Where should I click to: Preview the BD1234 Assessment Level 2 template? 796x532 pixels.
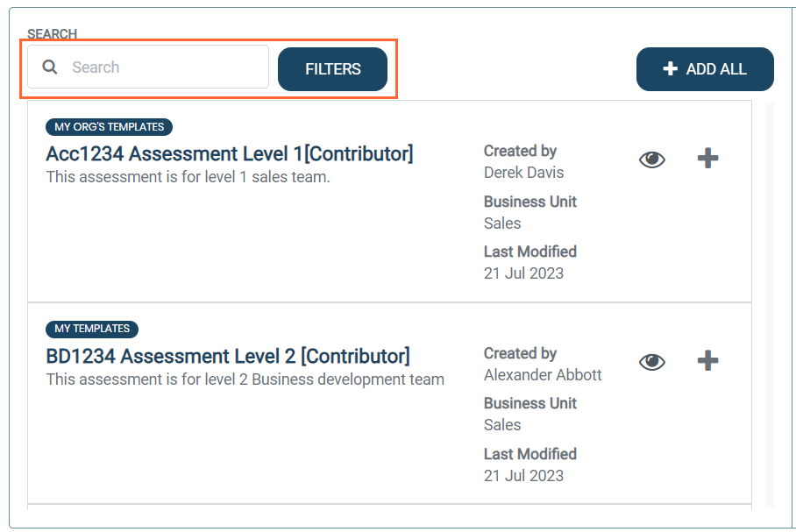652,362
